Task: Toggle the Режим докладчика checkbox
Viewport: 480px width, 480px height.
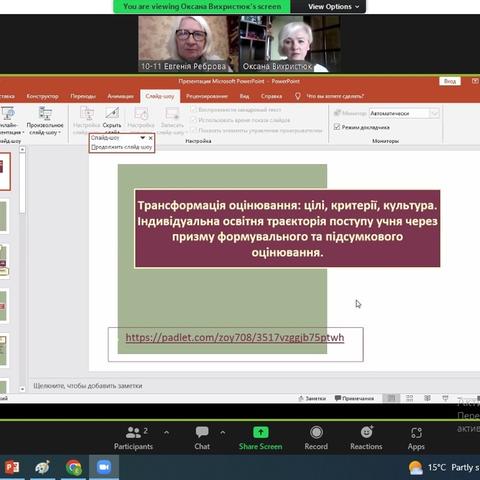Action: [337, 127]
